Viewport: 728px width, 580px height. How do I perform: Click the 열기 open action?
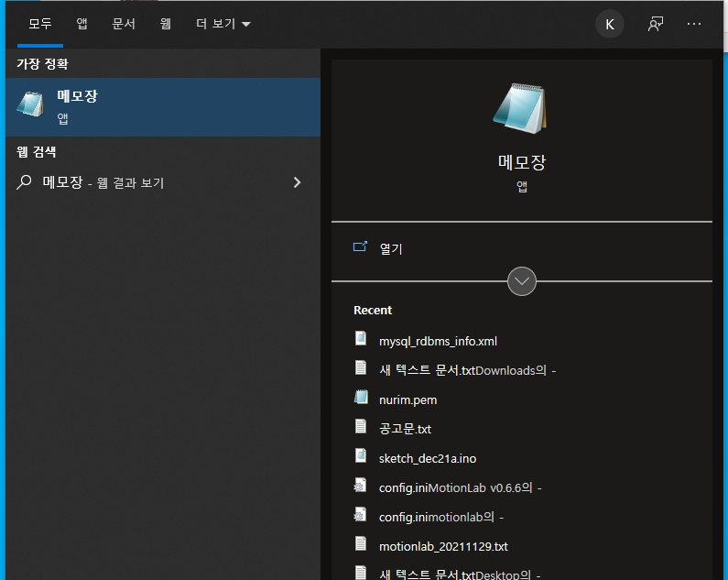(x=391, y=248)
